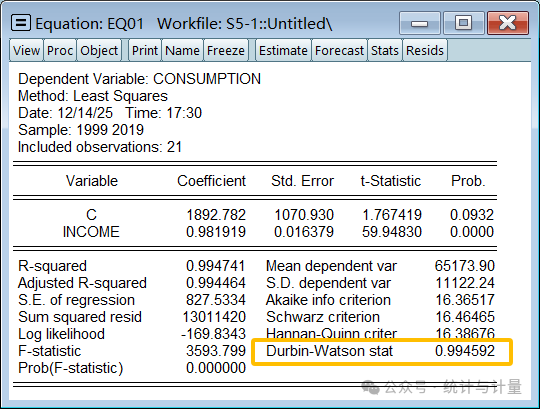The width and height of the screenshot is (540, 409).
Task: Select S.D. dependent var value 11122.24
Action: tap(465, 283)
